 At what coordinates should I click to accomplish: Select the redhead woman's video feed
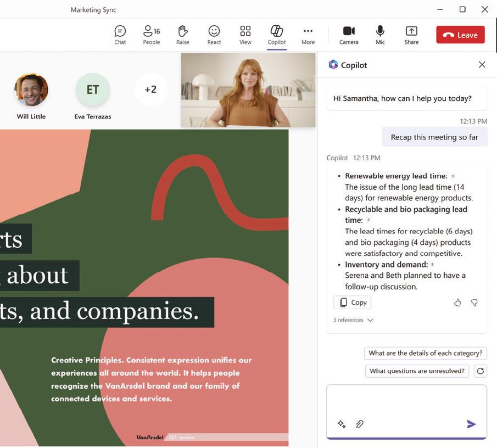(248, 90)
